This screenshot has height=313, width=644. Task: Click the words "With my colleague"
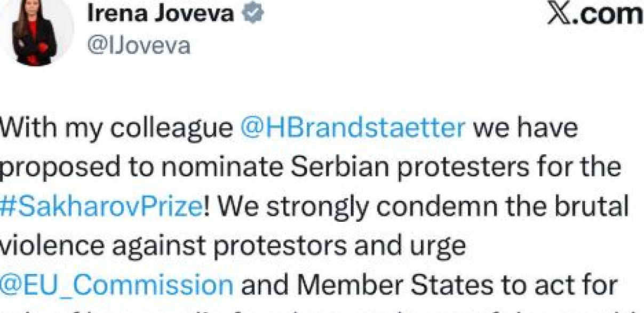pos(116,129)
